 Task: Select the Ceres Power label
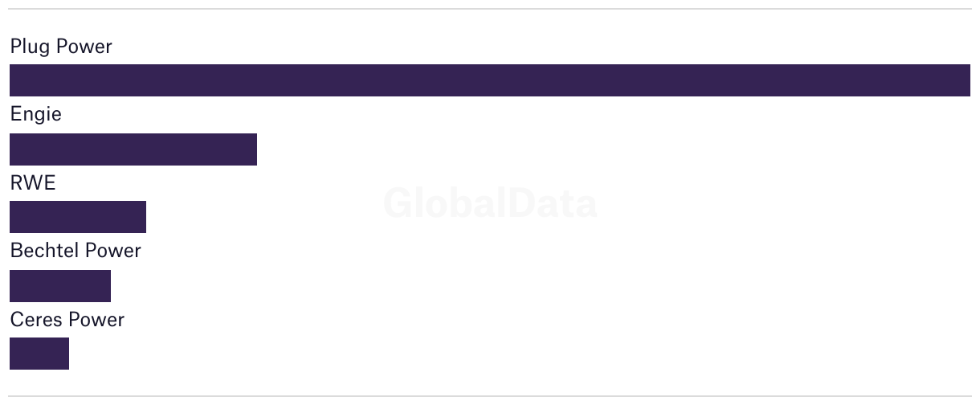click(x=67, y=320)
